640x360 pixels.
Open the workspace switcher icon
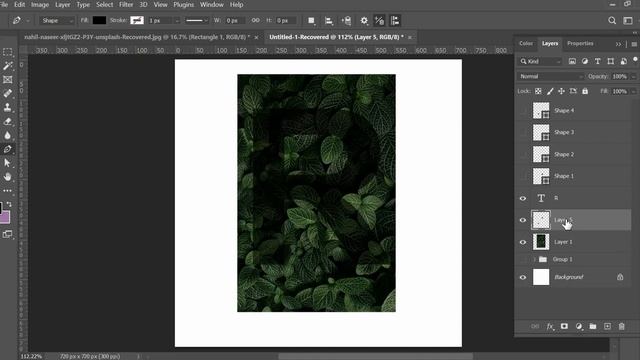pos(628,20)
